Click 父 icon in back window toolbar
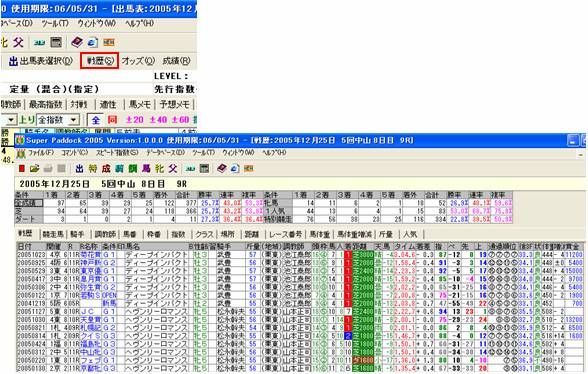 click(x=18, y=42)
